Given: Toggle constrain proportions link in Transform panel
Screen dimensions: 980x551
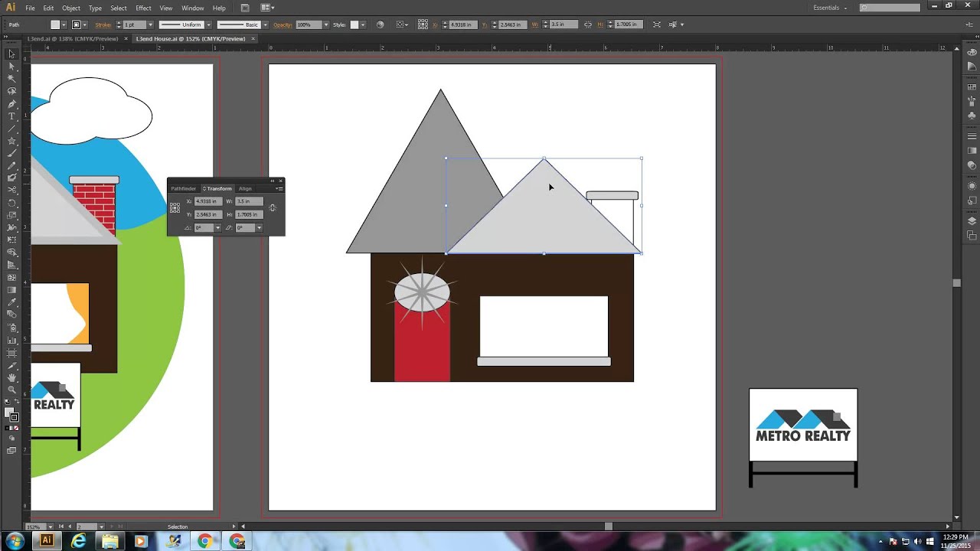Looking at the screenshot, I should click(273, 207).
